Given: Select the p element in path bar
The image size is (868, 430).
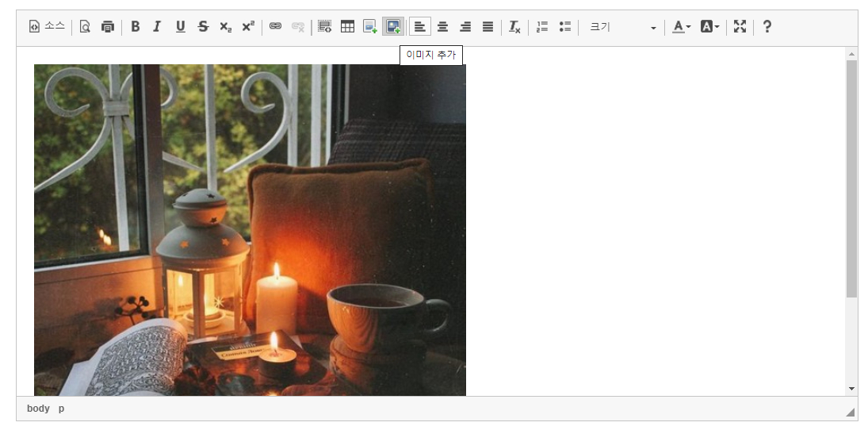Looking at the screenshot, I should pos(61,409).
